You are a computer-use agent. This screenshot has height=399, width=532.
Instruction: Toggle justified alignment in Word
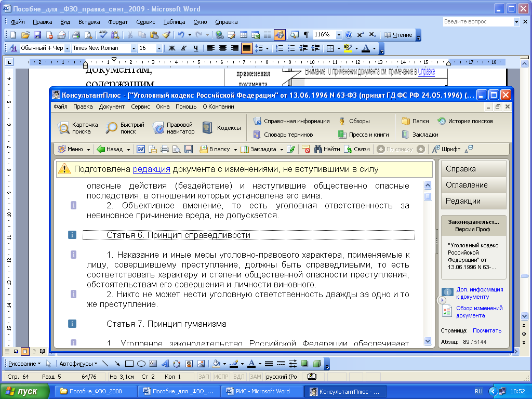click(247, 48)
